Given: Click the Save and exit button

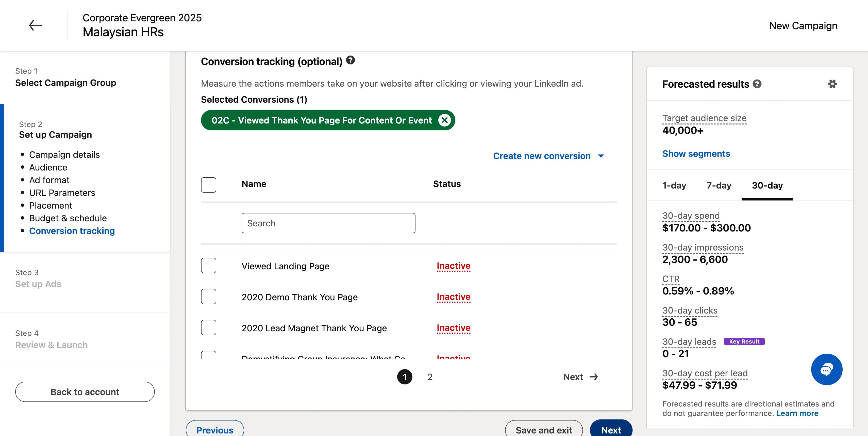Looking at the screenshot, I should (x=544, y=429).
